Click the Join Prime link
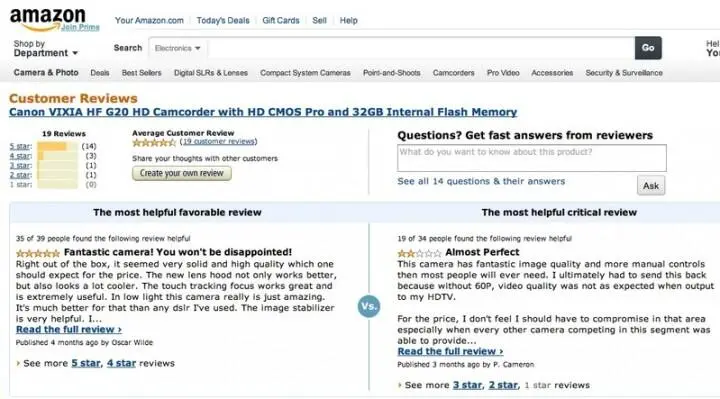The width and height of the screenshot is (720, 399). tap(80, 28)
